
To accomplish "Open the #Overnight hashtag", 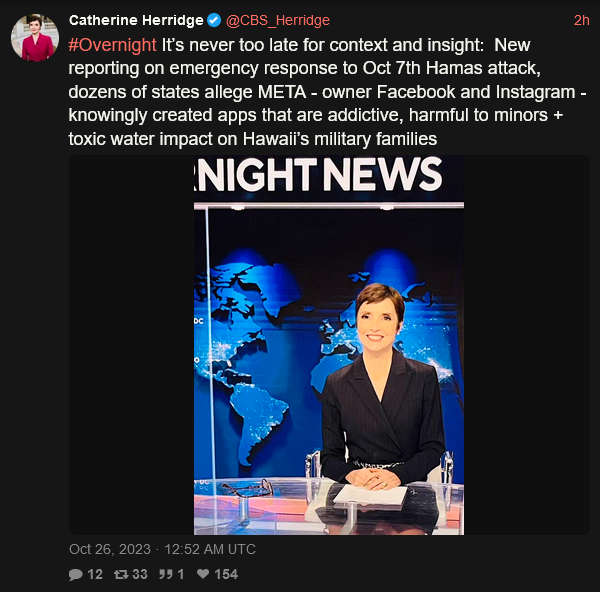I will (112, 45).
